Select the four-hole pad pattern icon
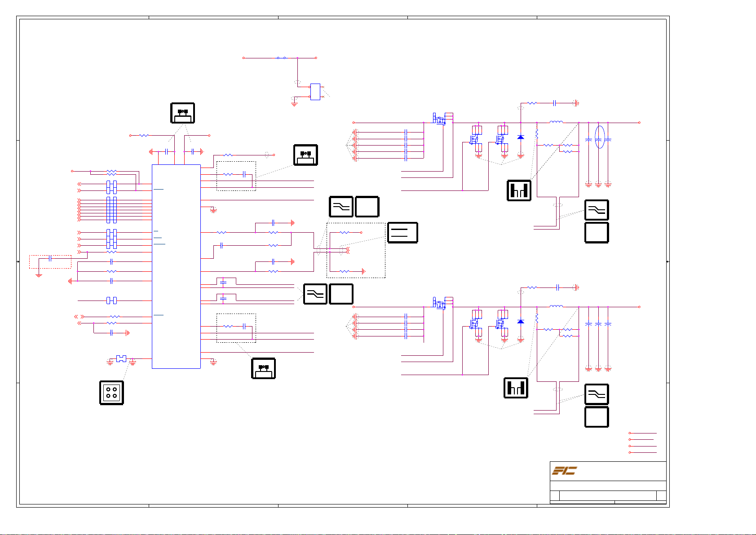This screenshot has height=535, width=756. click(x=111, y=393)
